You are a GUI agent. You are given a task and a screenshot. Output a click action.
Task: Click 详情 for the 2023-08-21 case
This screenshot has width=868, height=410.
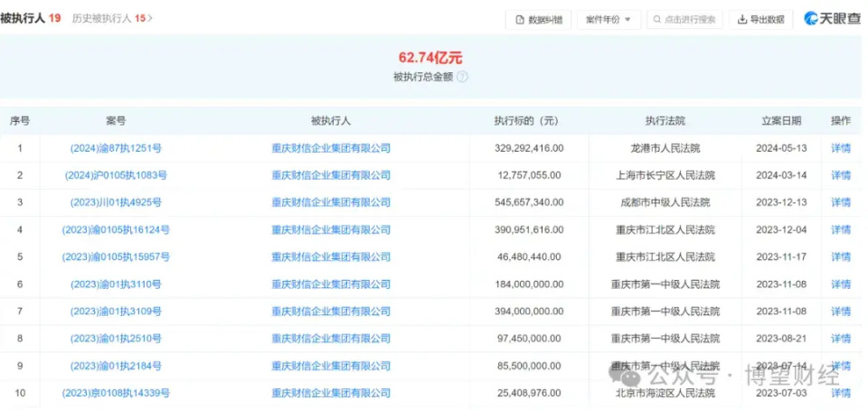coord(841,339)
